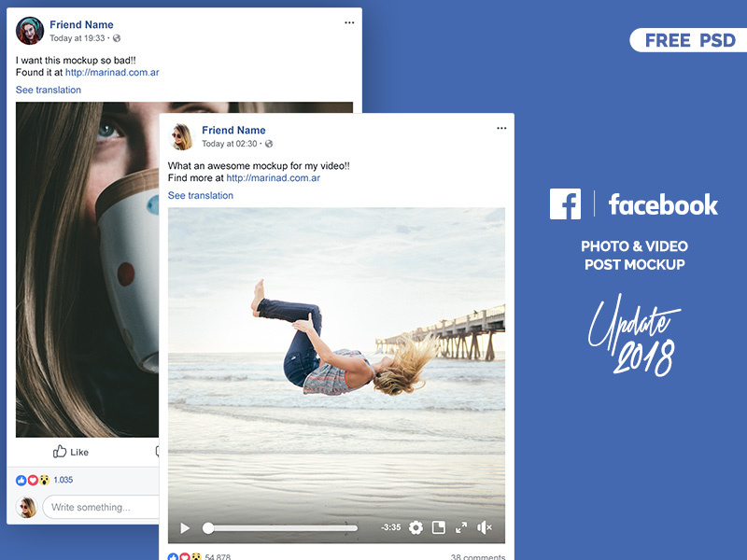The height and width of the screenshot is (560, 747).
Task: Click the facebook wordmark
Action: point(663,204)
